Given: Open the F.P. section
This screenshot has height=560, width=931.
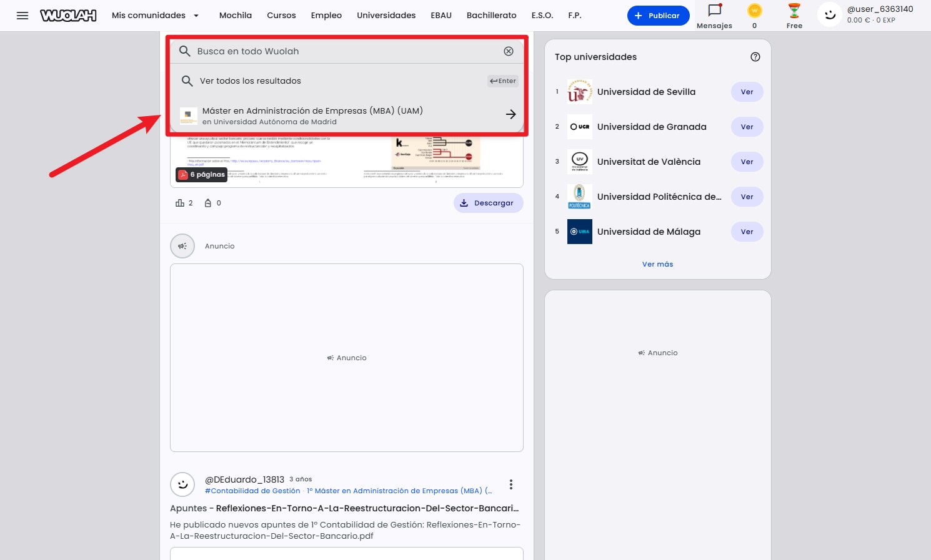Looking at the screenshot, I should coord(575,16).
